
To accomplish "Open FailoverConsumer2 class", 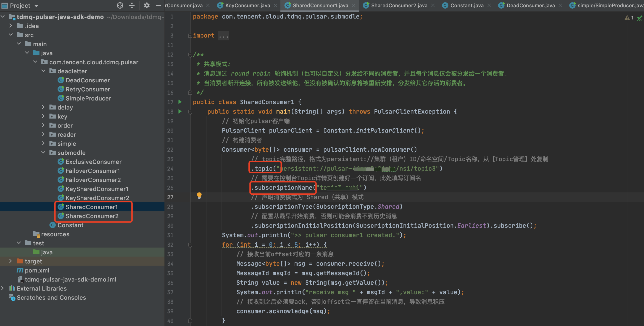I will pyautogui.click(x=93, y=180).
